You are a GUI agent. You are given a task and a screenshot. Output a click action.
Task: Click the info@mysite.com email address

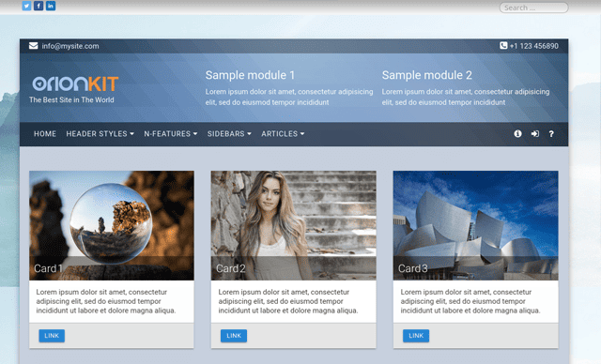point(70,46)
